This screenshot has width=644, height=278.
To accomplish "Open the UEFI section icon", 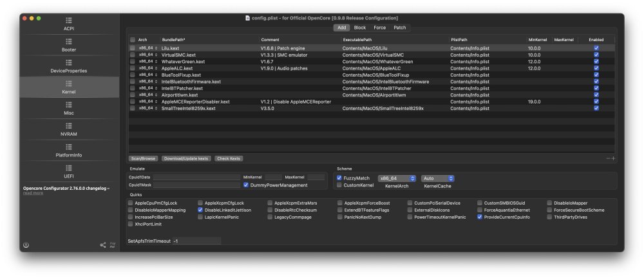I will pyautogui.click(x=69, y=168).
